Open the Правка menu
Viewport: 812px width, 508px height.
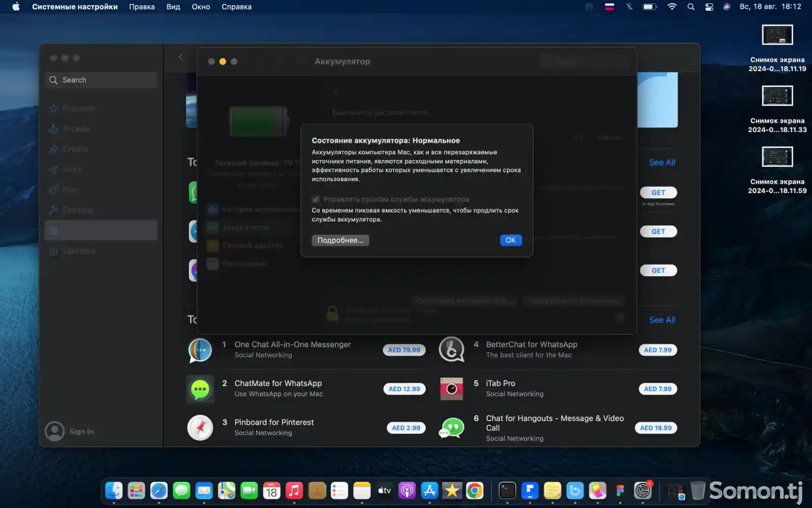[x=142, y=7]
